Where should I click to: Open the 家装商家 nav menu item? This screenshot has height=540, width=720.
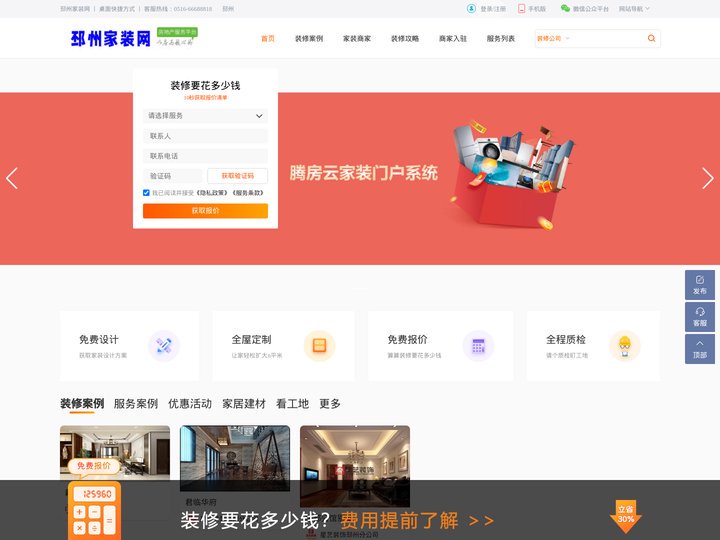(x=357, y=39)
